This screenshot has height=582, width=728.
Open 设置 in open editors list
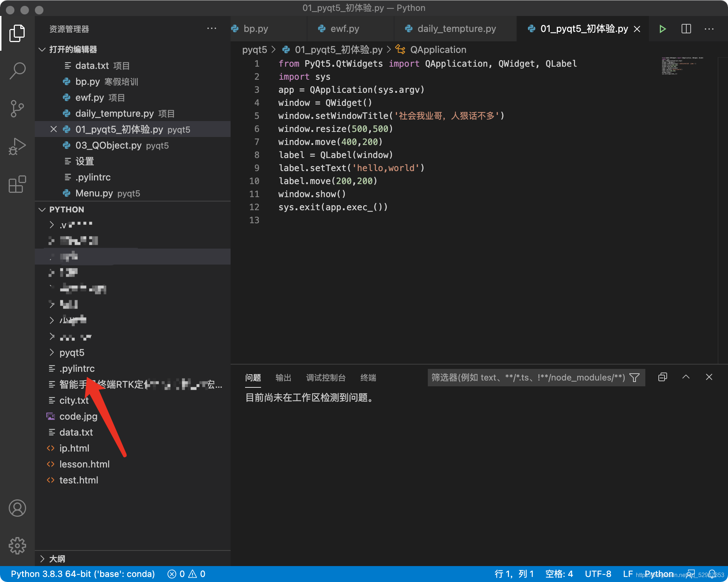click(x=133, y=161)
